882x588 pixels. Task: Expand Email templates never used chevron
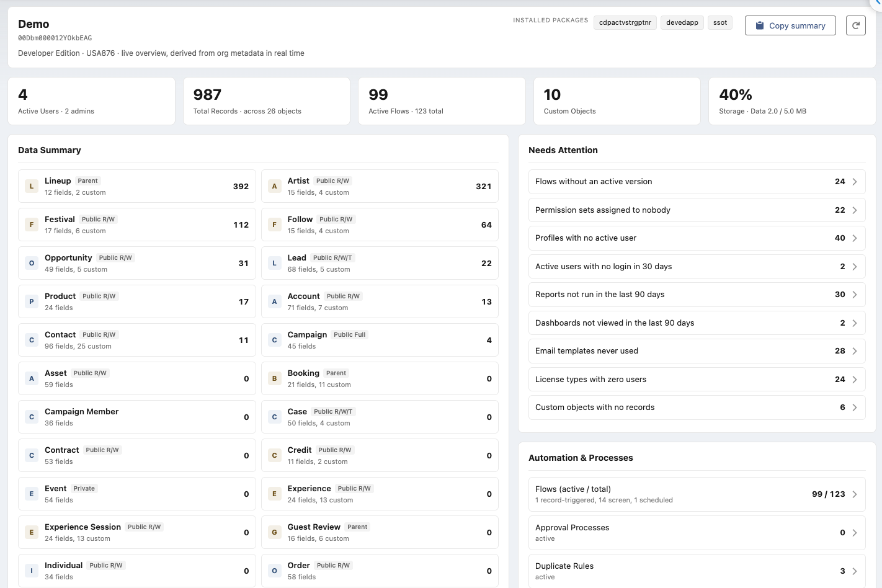pos(855,351)
